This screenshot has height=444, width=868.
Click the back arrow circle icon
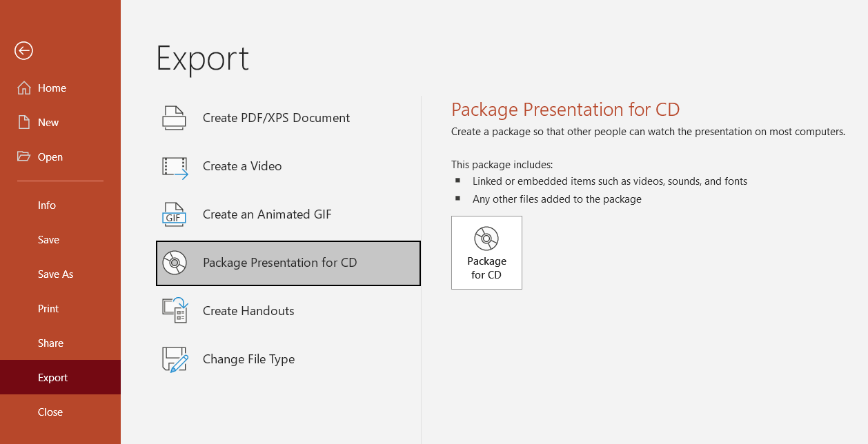coord(23,50)
